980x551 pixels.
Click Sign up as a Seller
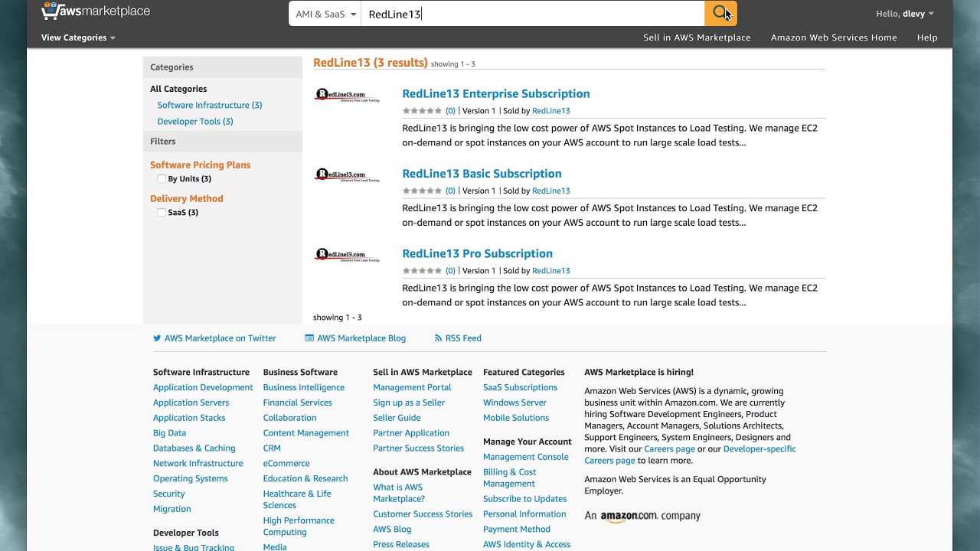409,403
